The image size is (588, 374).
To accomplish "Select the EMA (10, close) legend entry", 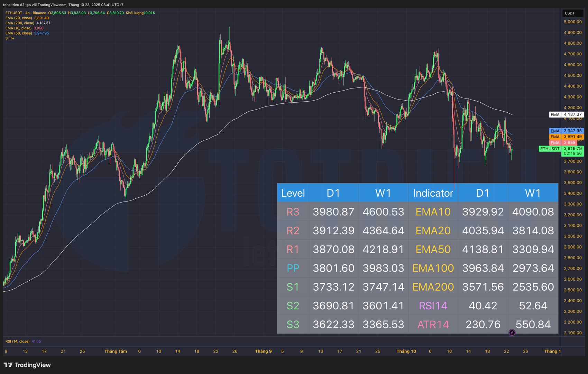I will 19,28.
